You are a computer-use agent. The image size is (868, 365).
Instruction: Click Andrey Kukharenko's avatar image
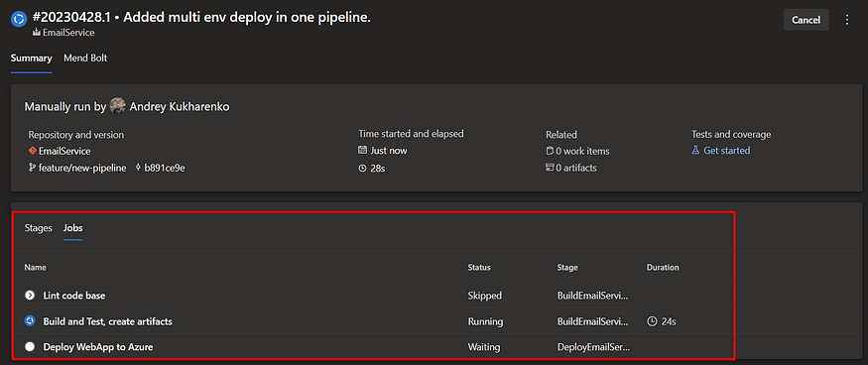point(117,106)
